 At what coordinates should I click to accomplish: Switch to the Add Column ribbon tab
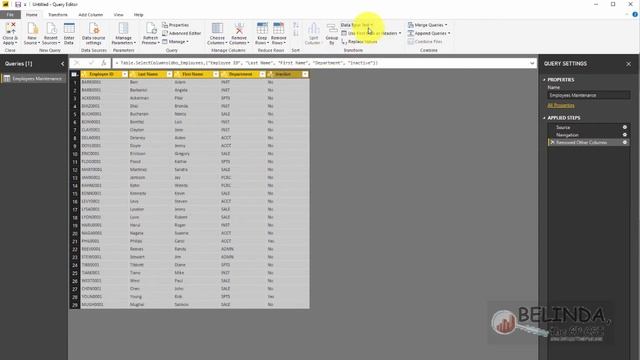(x=91, y=15)
